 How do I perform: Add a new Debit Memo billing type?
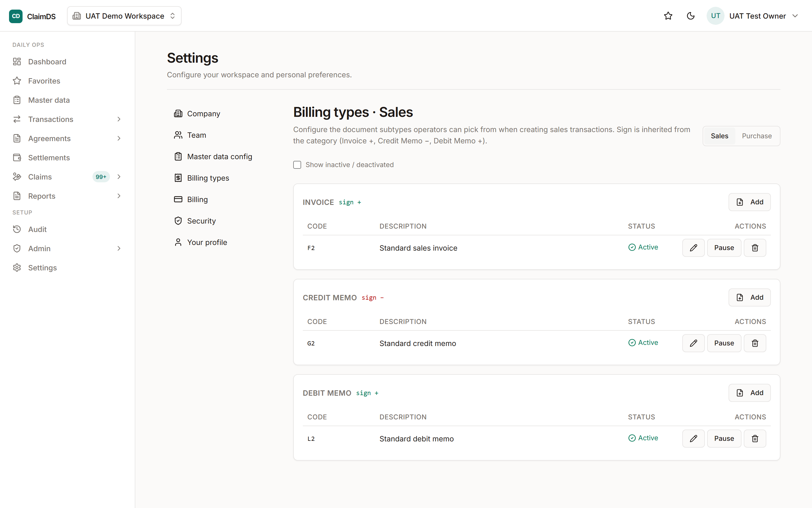point(749,393)
